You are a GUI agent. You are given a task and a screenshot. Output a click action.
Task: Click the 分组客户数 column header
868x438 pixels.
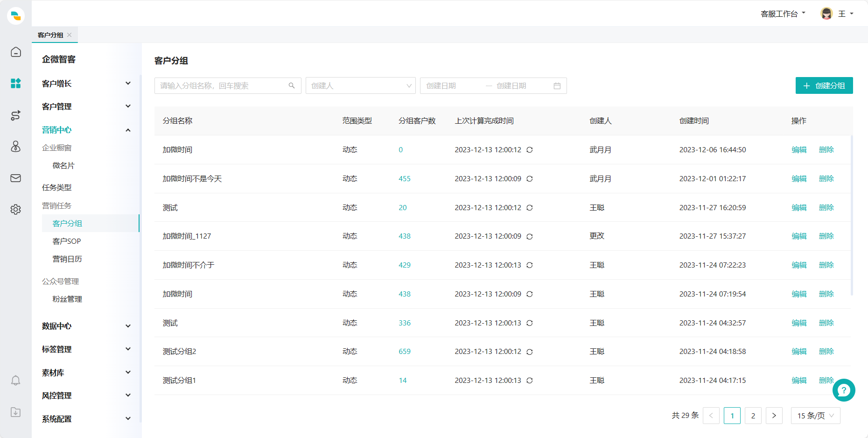pos(417,121)
